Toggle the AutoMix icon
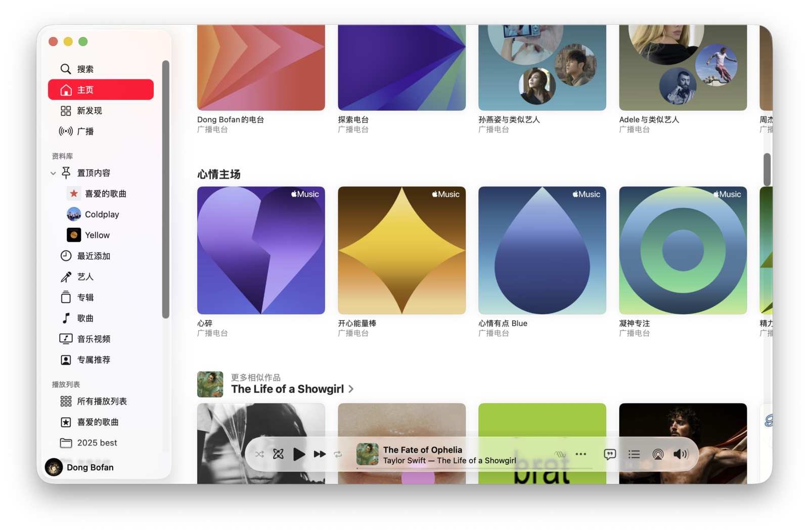The height and width of the screenshot is (532, 809). pyautogui.click(x=278, y=454)
